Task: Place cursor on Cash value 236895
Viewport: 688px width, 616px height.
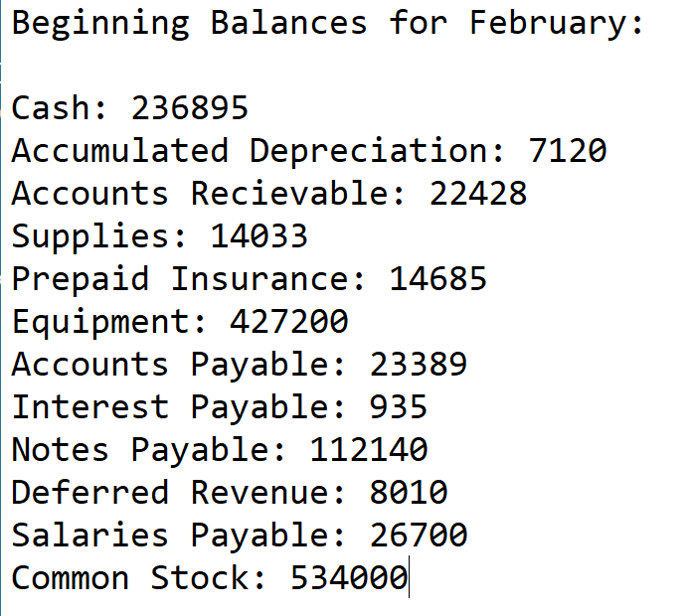Action: [189, 108]
